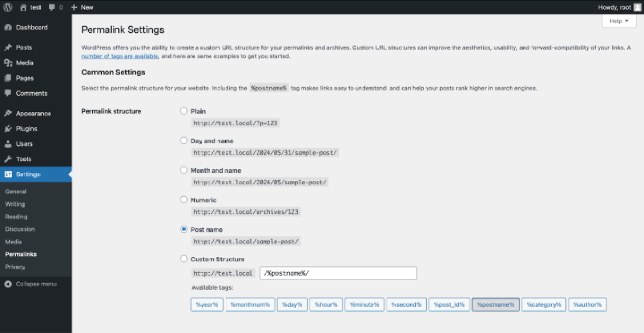Click the home icon next to test
This screenshot has width=644, height=333.
coord(23,7)
